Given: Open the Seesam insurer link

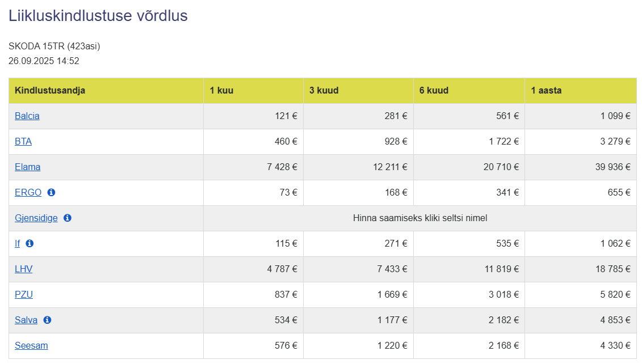Looking at the screenshot, I should 31,346.
